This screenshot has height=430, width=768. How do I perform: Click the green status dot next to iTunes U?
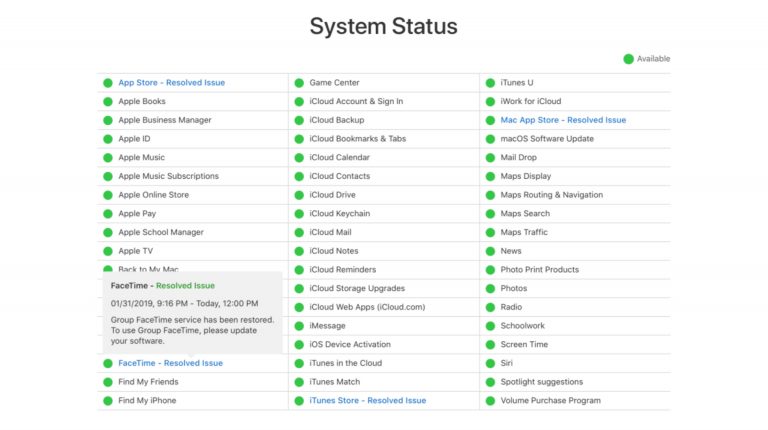pyautogui.click(x=490, y=83)
